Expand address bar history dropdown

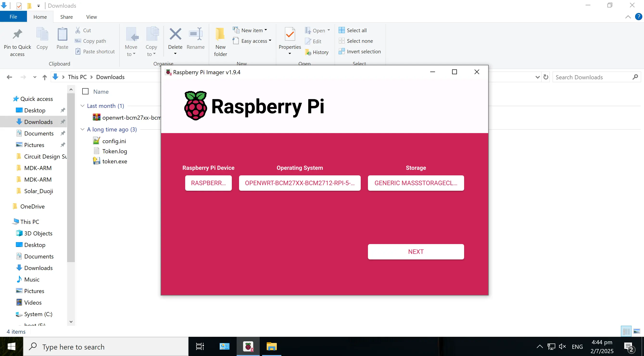[537, 77]
